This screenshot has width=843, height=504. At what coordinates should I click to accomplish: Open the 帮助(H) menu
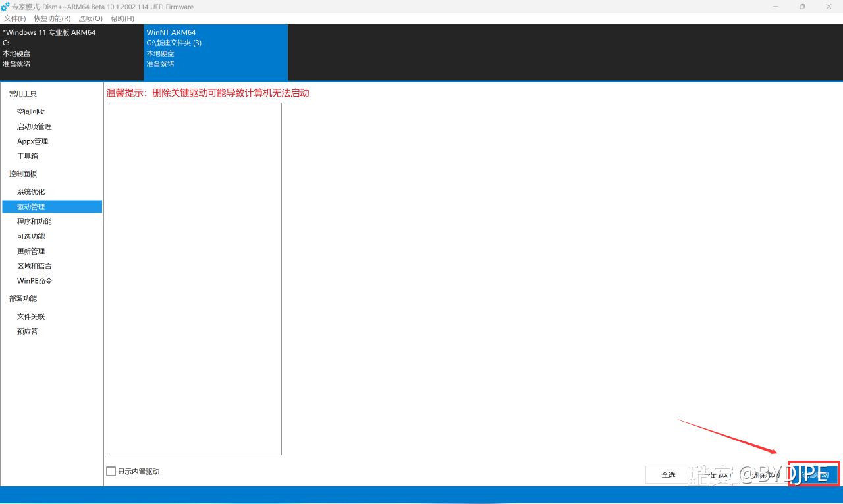pos(122,18)
